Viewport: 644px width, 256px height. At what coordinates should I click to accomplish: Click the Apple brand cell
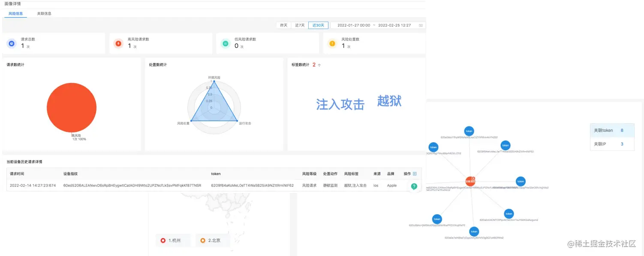[392, 186]
